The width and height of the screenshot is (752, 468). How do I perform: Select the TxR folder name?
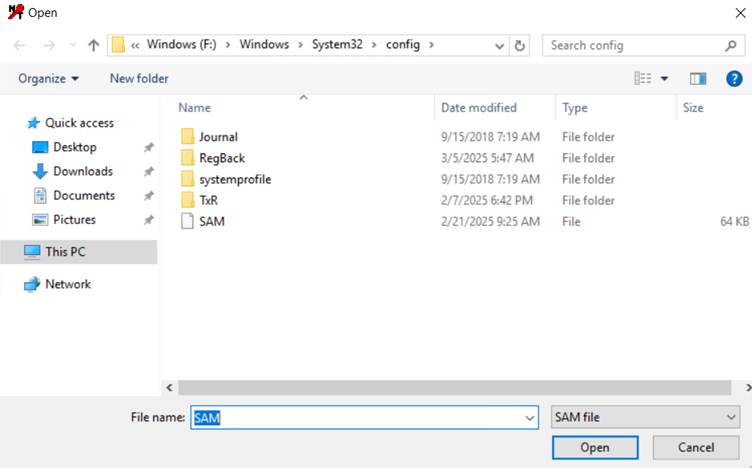[x=208, y=200]
